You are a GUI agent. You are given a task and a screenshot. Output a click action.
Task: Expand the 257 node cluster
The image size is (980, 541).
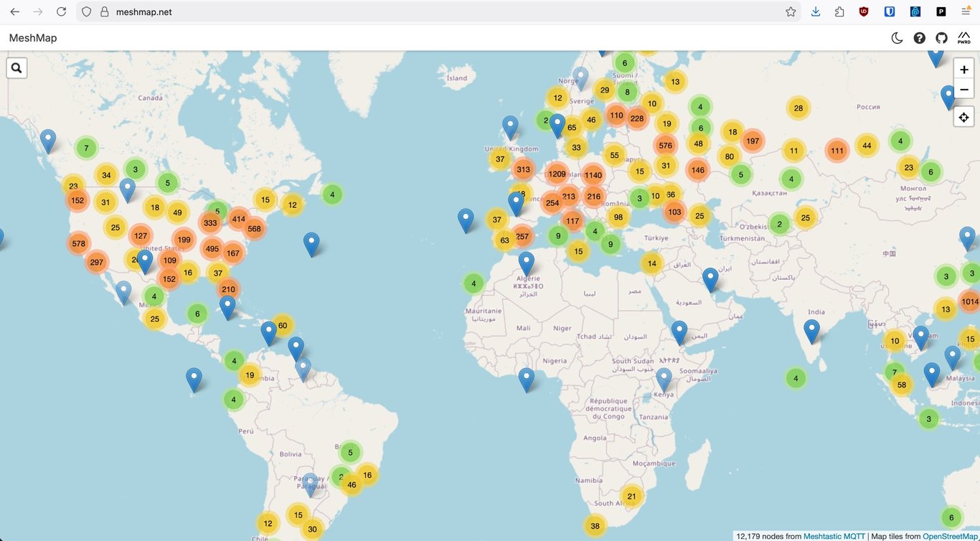click(522, 236)
